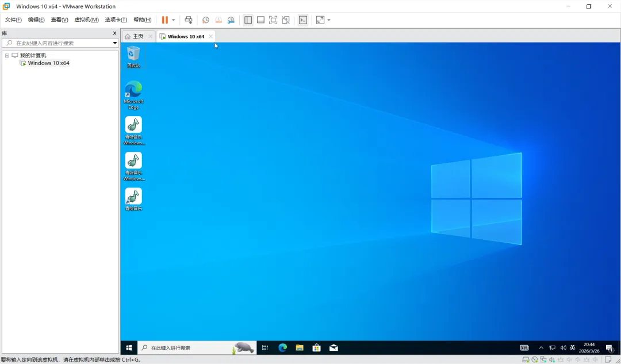Close the 主页 tab

[150, 36]
